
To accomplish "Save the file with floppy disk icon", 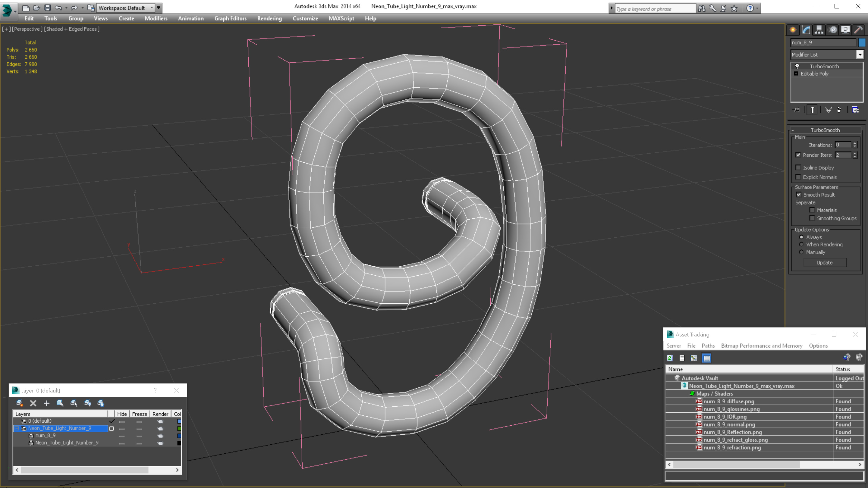I will [48, 8].
